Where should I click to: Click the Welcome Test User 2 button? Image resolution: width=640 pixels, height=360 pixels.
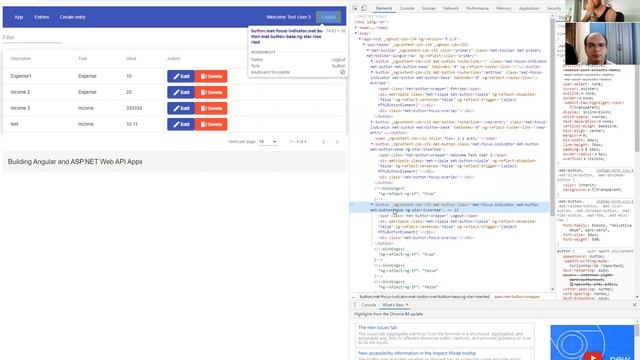point(288,17)
